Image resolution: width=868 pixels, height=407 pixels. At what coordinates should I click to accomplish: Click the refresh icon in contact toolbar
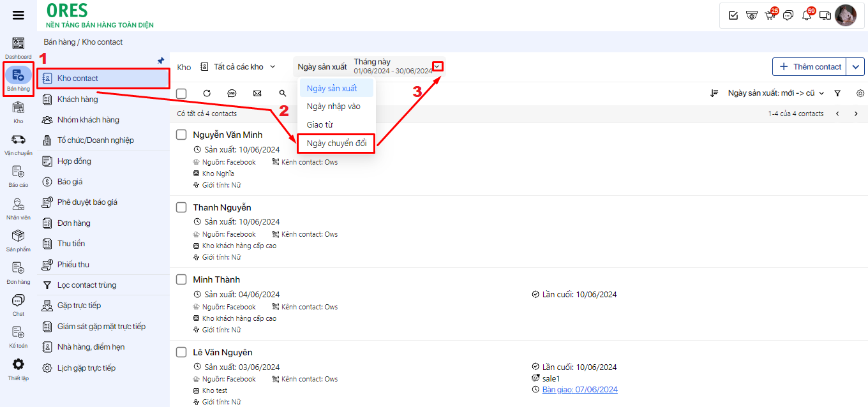point(207,93)
